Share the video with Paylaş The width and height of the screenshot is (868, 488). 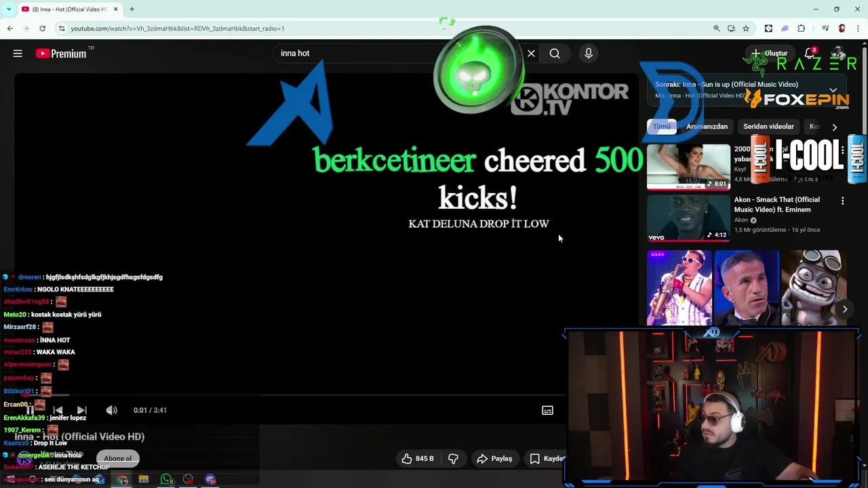click(x=494, y=459)
